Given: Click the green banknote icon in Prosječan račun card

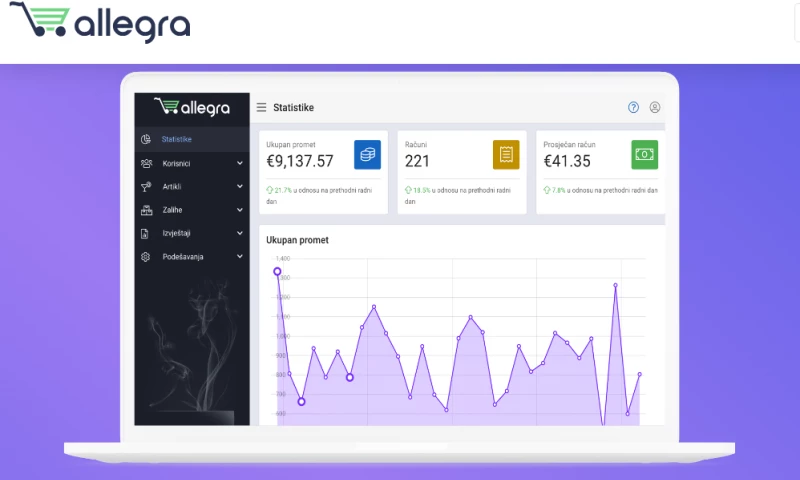Looking at the screenshot, I should 645,155.
